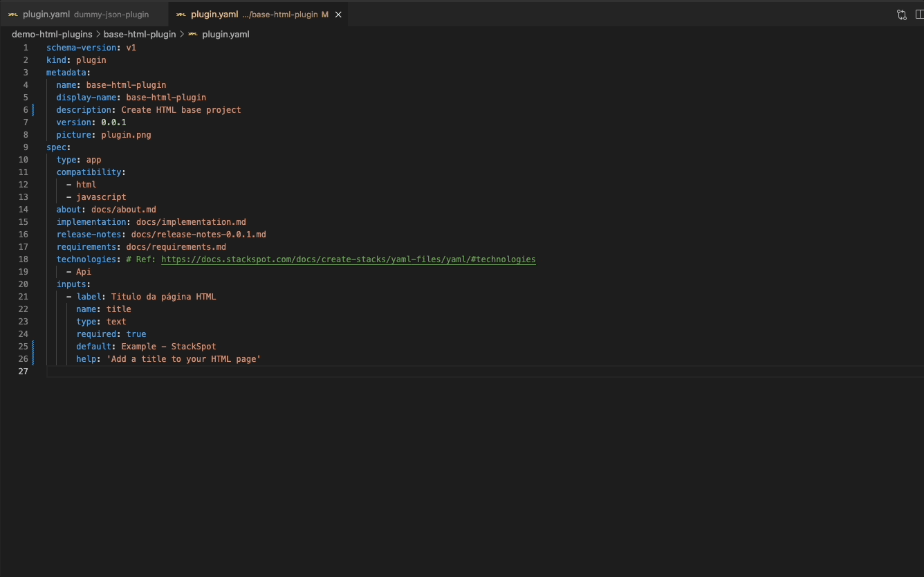Click the modified-change marker beside line 6
The image size is (924, 577).
click(33, 109)
